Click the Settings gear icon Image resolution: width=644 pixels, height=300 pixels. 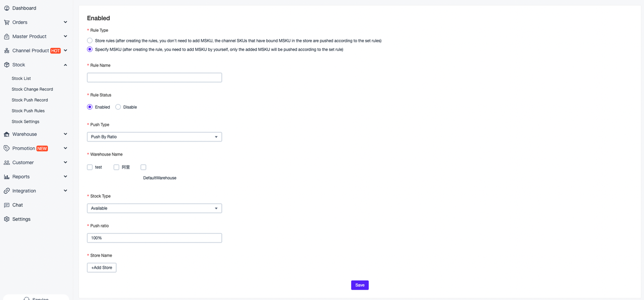[x=7, y=219]
